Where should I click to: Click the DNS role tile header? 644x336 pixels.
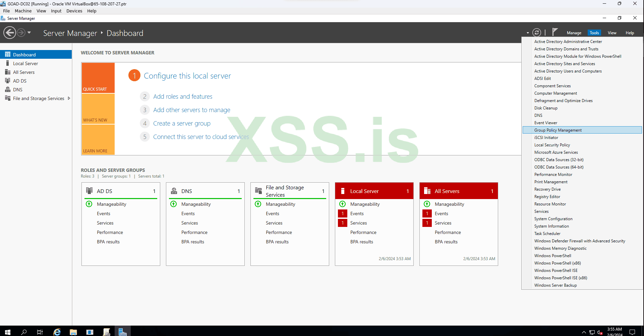[x=205, y=191]
